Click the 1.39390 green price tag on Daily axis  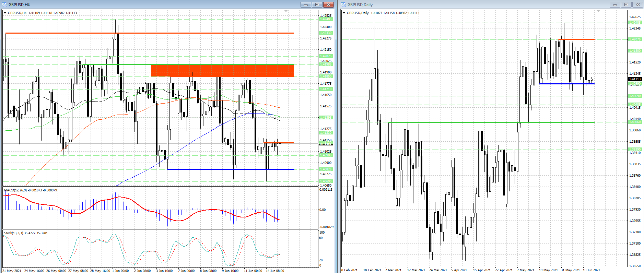(x=635, y=150)
